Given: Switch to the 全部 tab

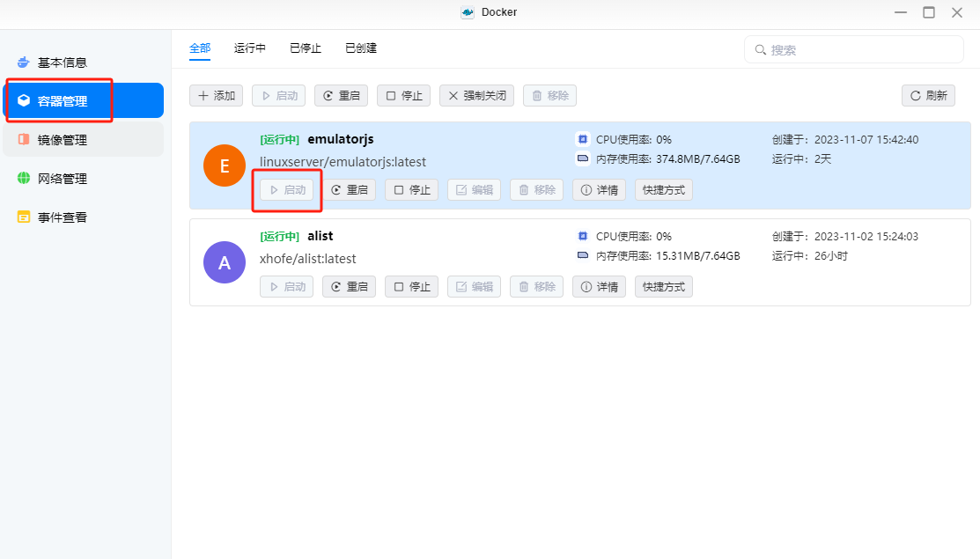Looking at the screenshot, I should point(200,48).
